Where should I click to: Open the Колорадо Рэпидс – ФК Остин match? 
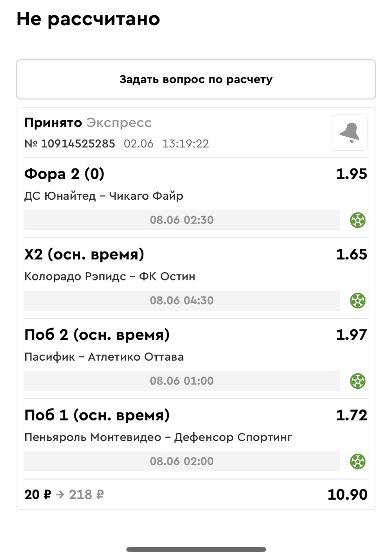pos(110,277)
